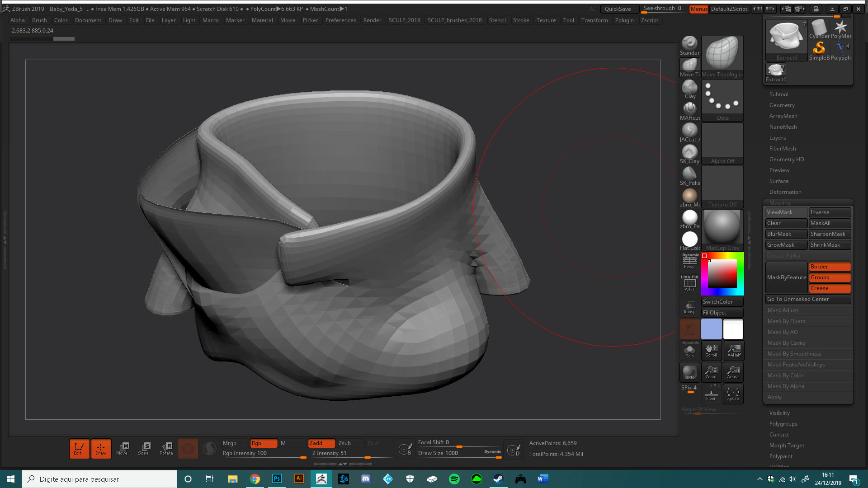Click the SwitchColor button
This screenshot has width=868, height=488.
click(722, 302)
